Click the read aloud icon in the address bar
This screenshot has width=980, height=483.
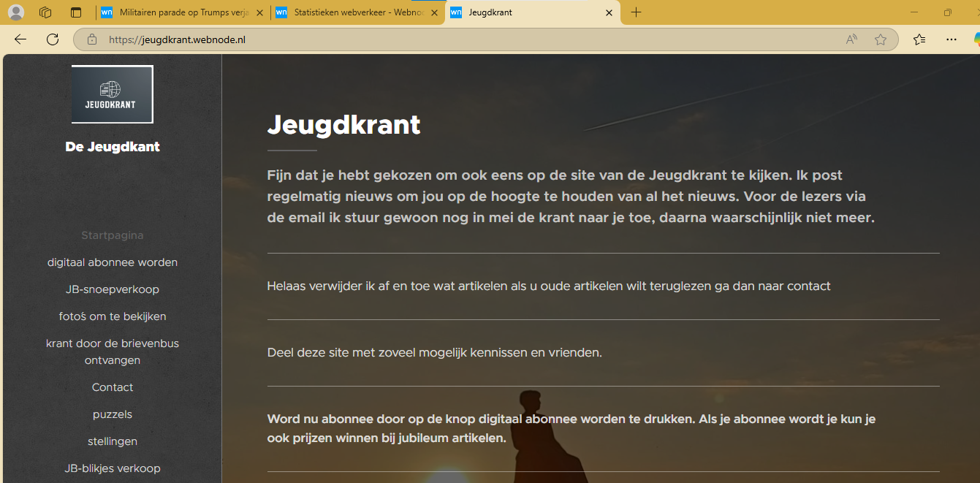pos(851,39)
